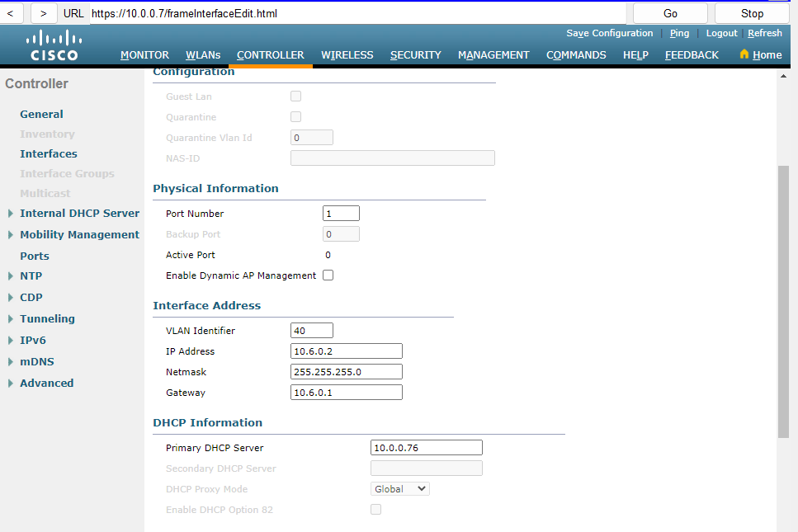798x532 pixels.
Task: Open the WLANs menu tab
Action: tap(203, 55)
